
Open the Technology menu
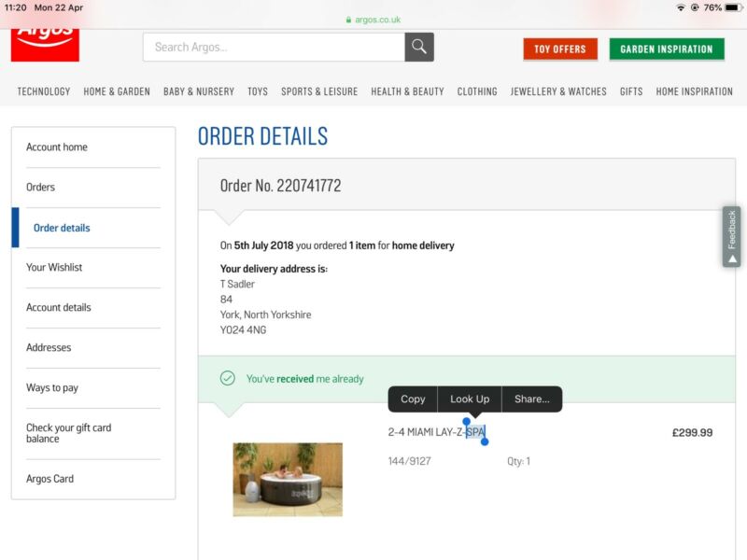44,91
